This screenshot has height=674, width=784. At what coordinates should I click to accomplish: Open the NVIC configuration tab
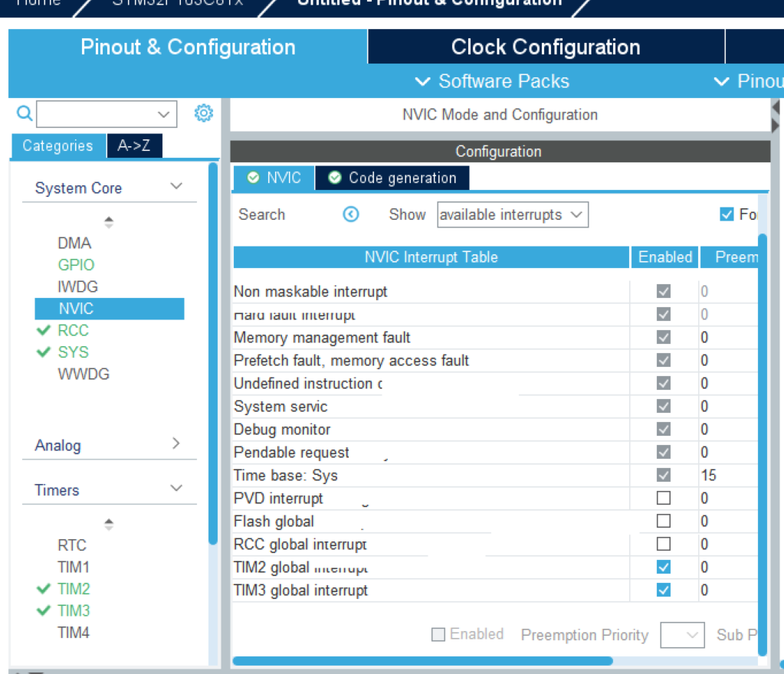coord(274,178)
